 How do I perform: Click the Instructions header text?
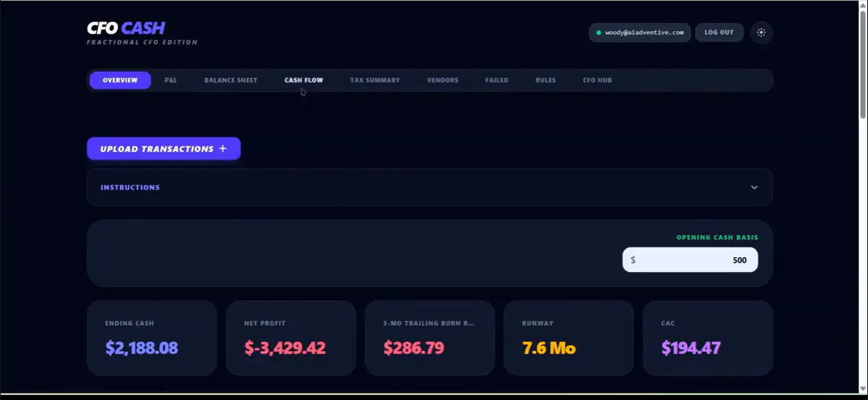tap(130, 187)
